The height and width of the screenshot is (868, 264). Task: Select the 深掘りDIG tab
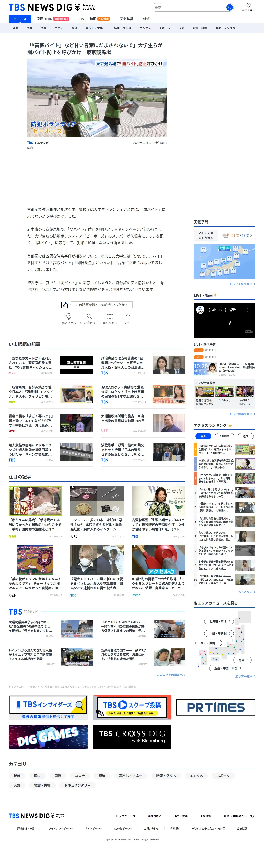(x=52, y=19)
